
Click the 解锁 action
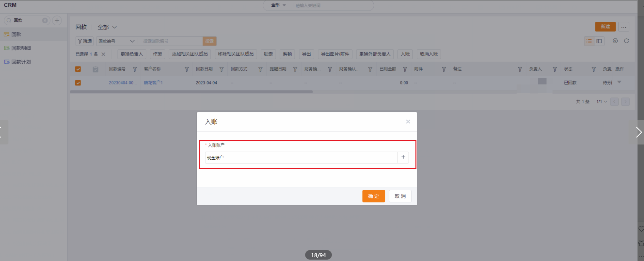pos(288,54)
